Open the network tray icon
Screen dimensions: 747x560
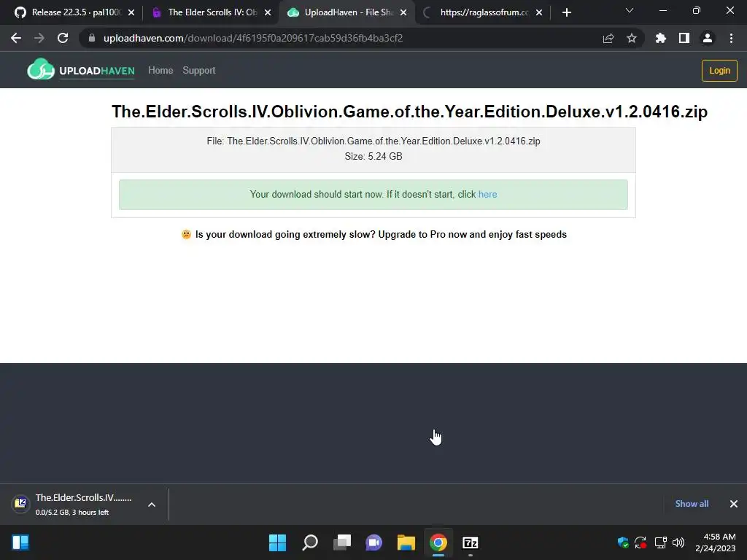(x=660, y=542)
